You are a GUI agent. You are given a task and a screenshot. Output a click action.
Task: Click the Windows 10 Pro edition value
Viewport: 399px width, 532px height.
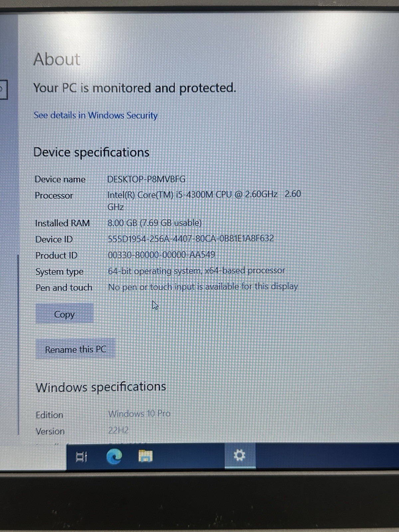(x=139, y=414)
